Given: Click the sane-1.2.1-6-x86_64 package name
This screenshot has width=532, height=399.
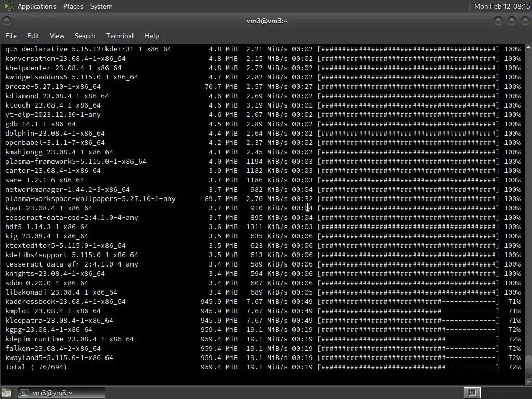Looking at the screenshot, I should [45, 180].
